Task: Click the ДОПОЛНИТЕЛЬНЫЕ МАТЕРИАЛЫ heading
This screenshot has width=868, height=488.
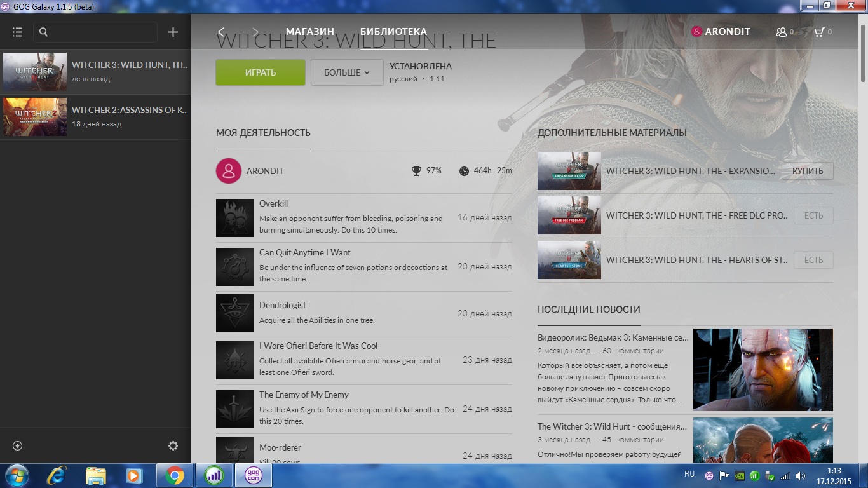Action: [x=612, y=133]
